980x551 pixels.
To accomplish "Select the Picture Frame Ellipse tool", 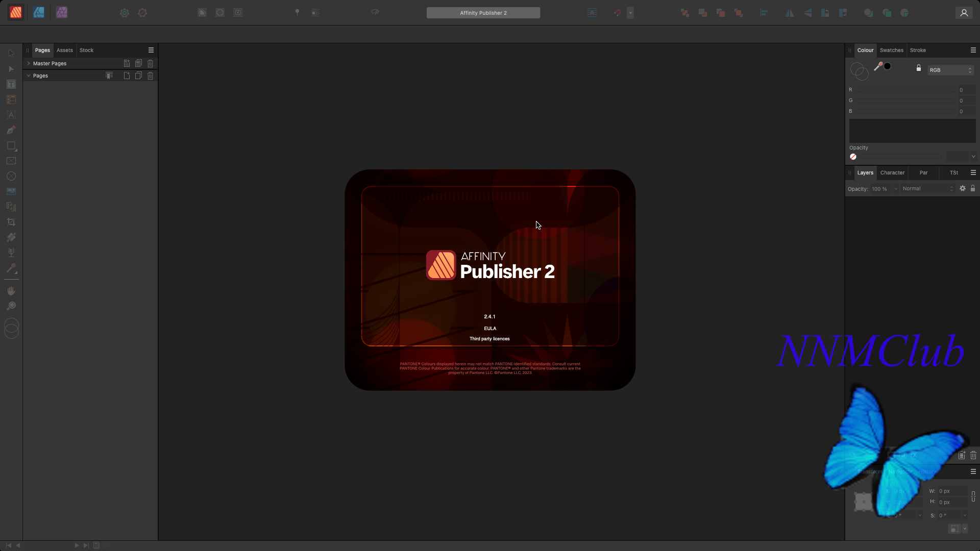I will click(11, 176).
